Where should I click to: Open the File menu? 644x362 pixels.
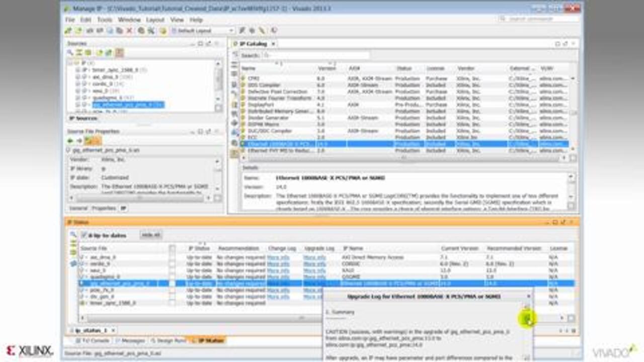click(x=70, y=20)
